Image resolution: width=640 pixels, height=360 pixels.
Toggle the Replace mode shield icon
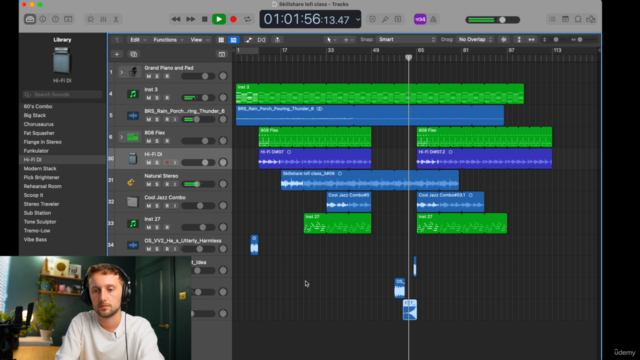[372, 19]
